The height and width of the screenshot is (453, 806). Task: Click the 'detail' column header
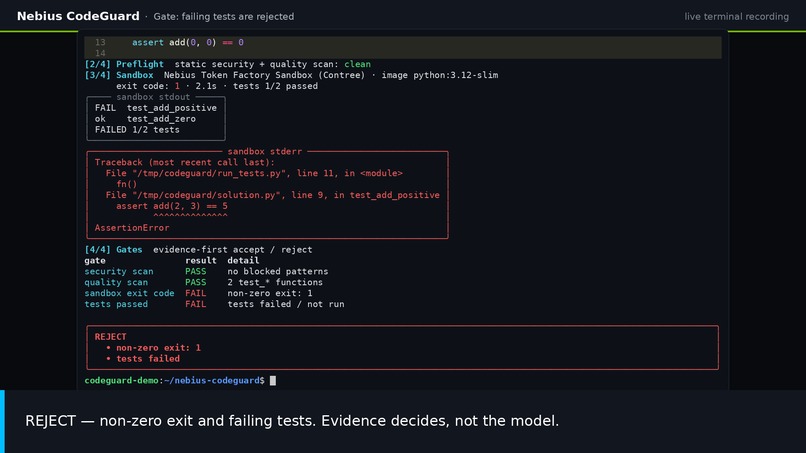click(x=243, y=261)
